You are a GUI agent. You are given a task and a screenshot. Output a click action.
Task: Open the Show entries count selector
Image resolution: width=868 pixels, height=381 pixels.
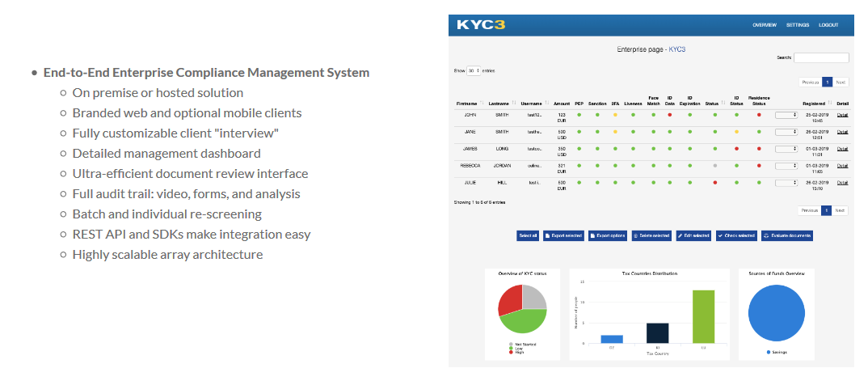point(474,71)
